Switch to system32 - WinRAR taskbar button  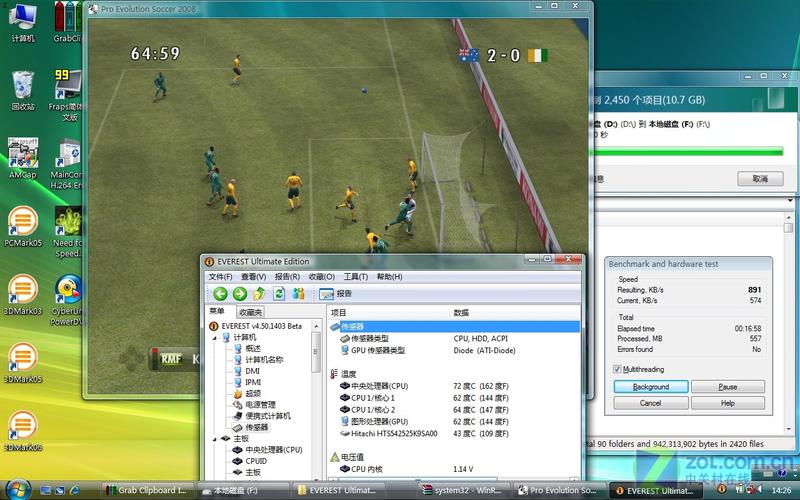[x=466, y=490]
